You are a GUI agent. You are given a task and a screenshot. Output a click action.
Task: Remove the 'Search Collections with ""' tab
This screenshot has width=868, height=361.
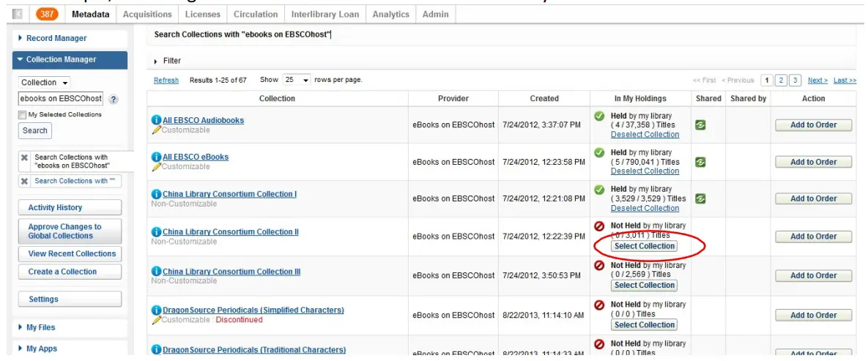(24, 181)
